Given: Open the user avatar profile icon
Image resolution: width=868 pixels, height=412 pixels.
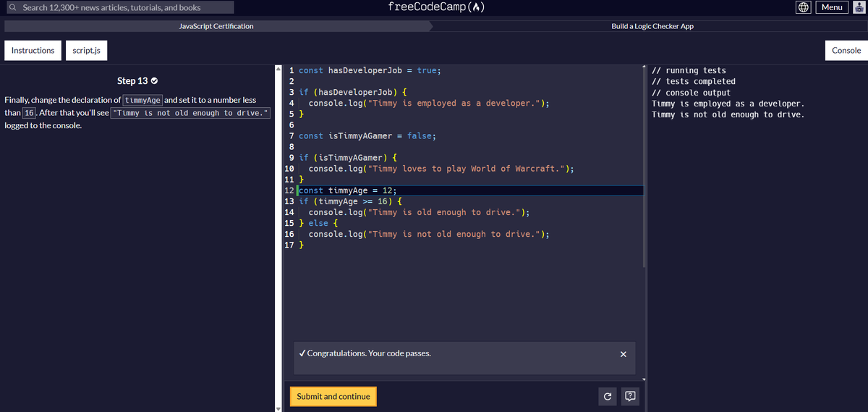Looking at the screenshot, I should [859, 7].
